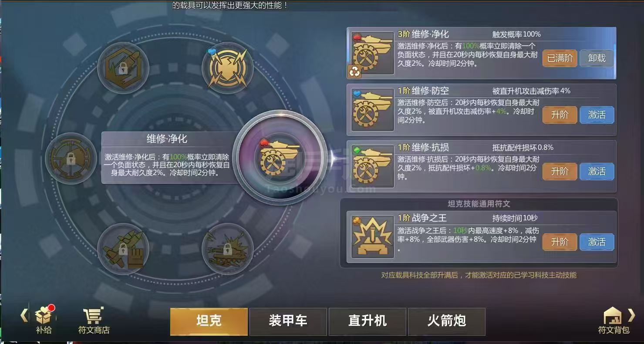
Task: Open the 符文背包 rune backpack
Action: click(614, 320)
